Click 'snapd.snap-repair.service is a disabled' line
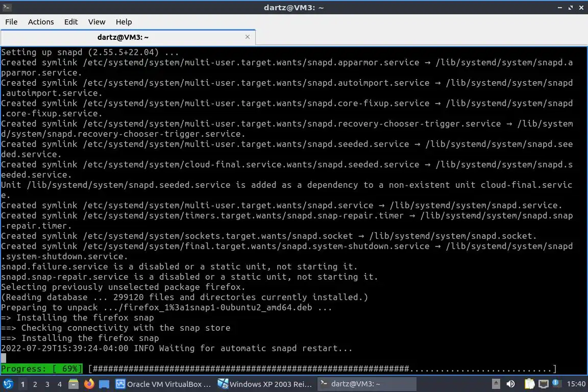Viewport: 588px width, 392px height. (x=189, y=277)
